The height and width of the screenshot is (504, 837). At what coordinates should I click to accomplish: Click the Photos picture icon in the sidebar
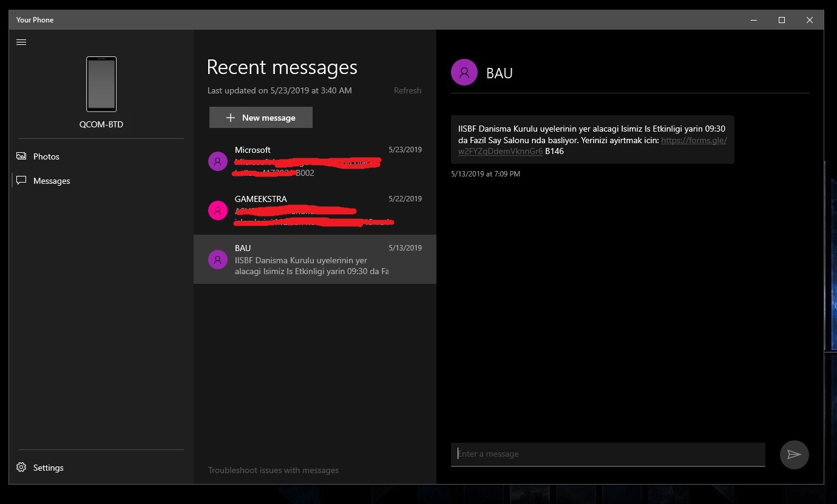click(21, 156)
